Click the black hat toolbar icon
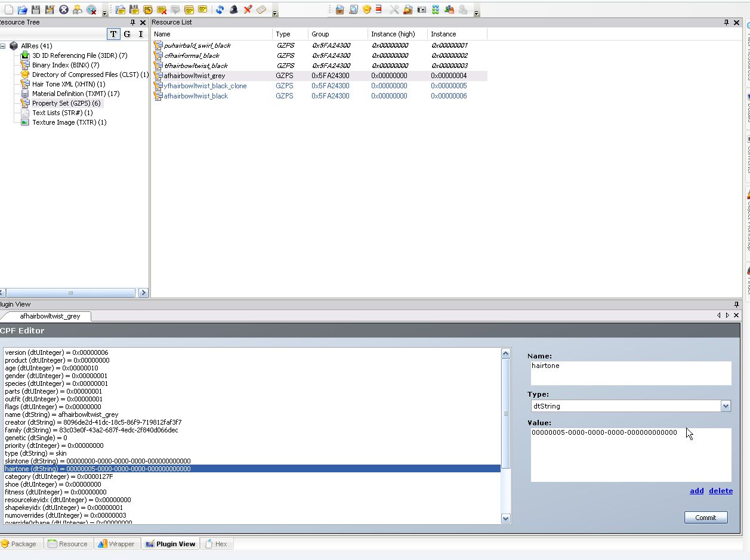This screenshot has width=750, height=560. pyautogui.click(x=234, y=10)
